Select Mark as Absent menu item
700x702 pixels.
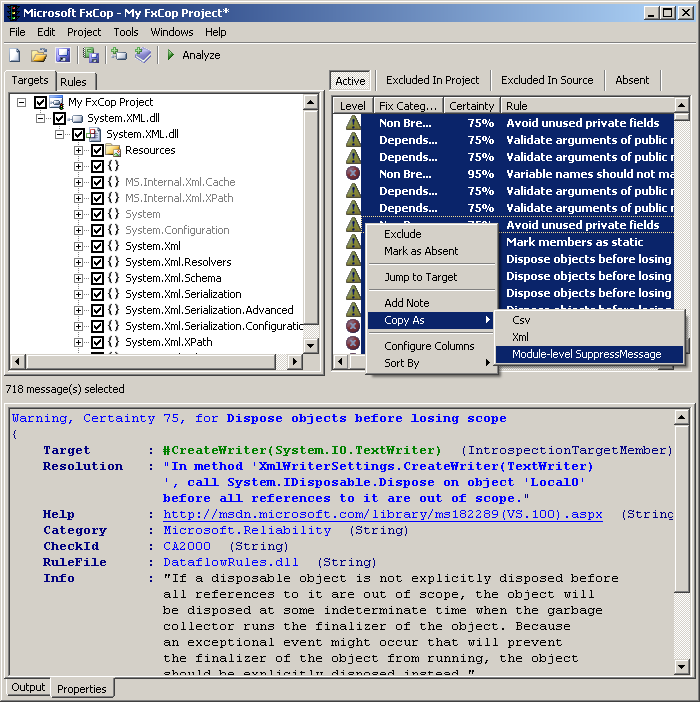pyautogui.click(x=431, y=251)
